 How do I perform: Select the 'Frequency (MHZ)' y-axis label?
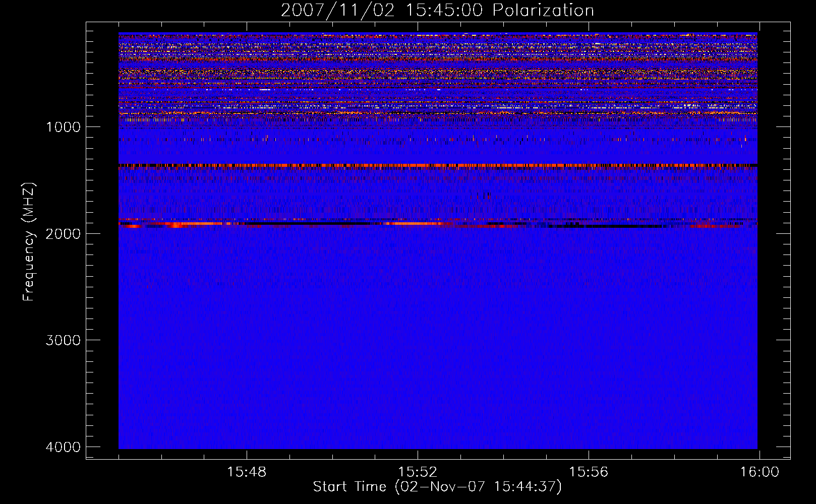(29, 242)
